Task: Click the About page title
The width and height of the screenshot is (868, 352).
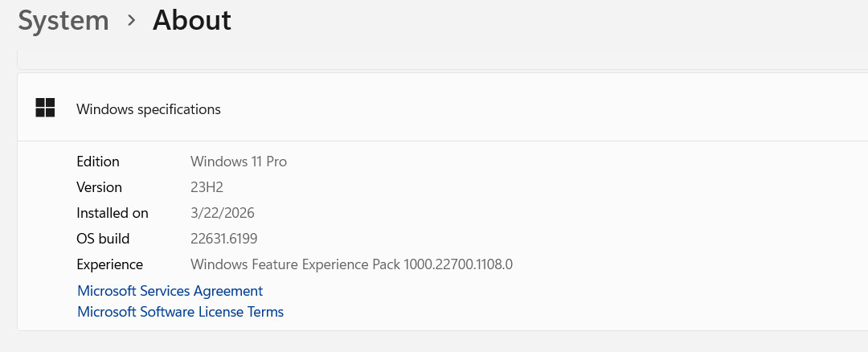Action: (192, 20)
